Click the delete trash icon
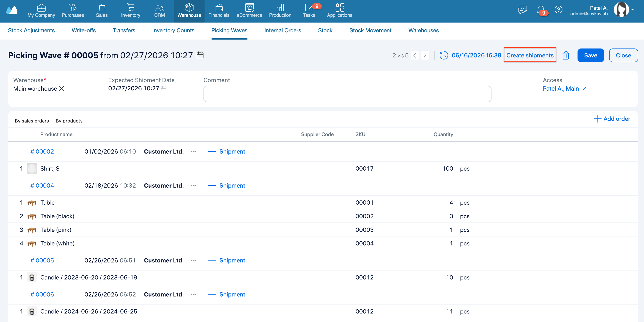The height and width of the screenshot is (322, 644). (566, 55)
